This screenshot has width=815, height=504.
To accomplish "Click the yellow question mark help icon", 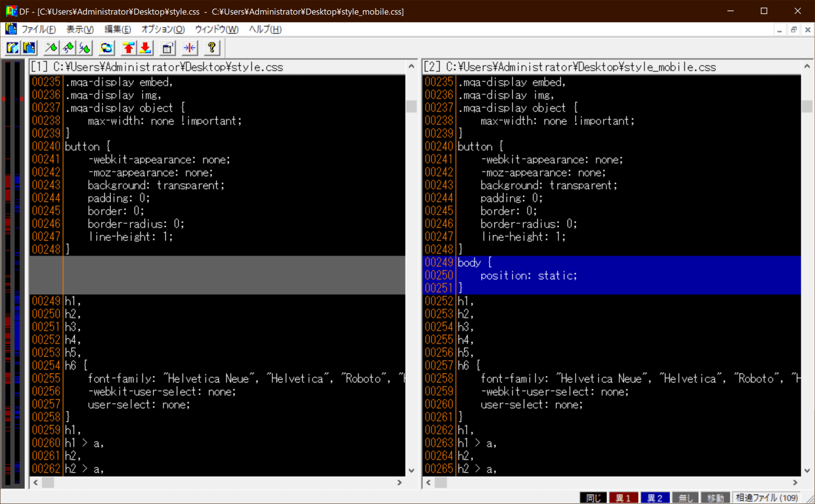I will 212,48.
